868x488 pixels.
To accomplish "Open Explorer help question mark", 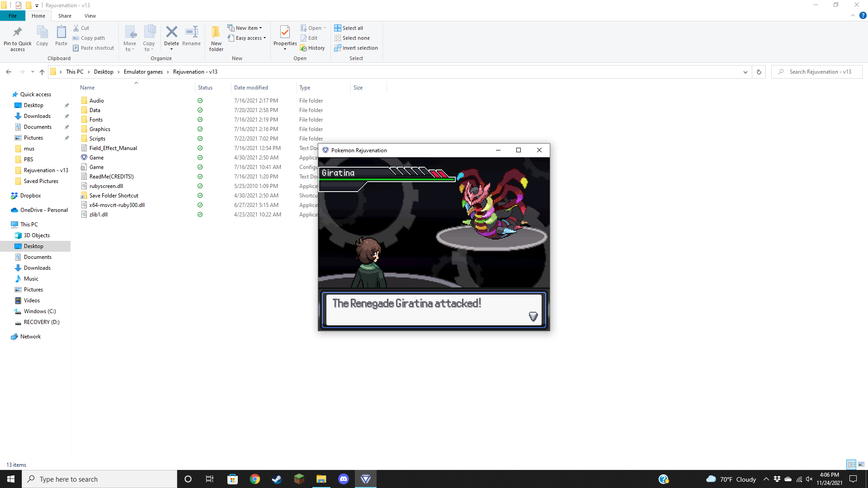I will click(x=863, y=15).
